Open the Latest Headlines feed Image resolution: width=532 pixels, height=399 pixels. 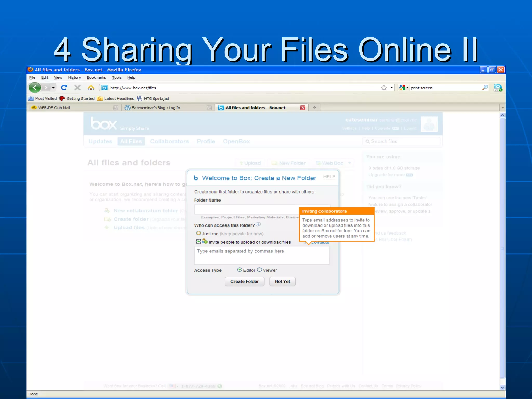(116, 99)
